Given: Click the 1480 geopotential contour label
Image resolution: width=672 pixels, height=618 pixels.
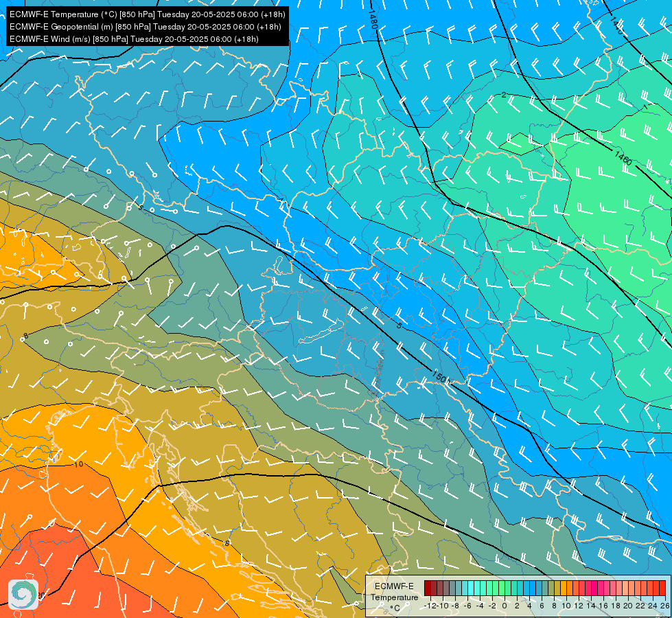Looking at the screenshot, I should click(373, 19).
